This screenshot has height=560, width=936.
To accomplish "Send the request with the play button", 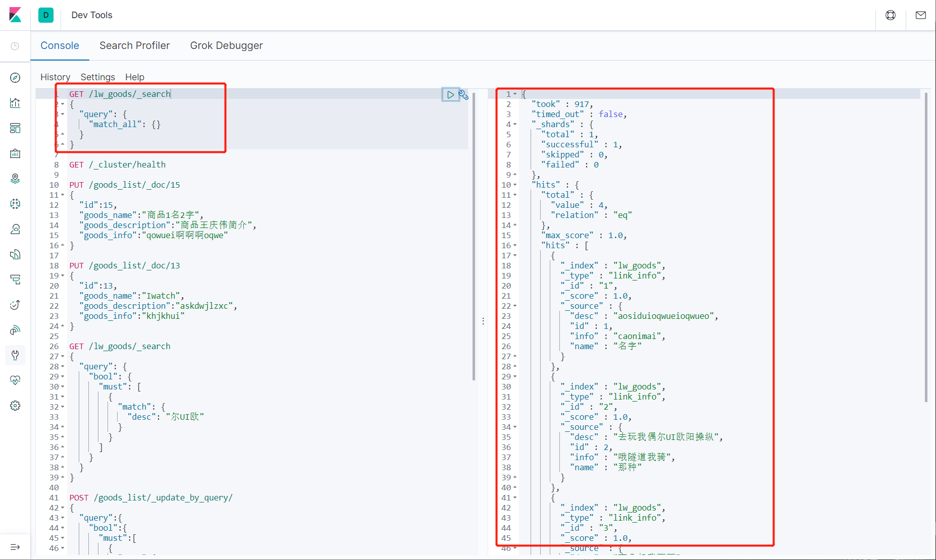I will pyautogui.click(x=450, y=94).
